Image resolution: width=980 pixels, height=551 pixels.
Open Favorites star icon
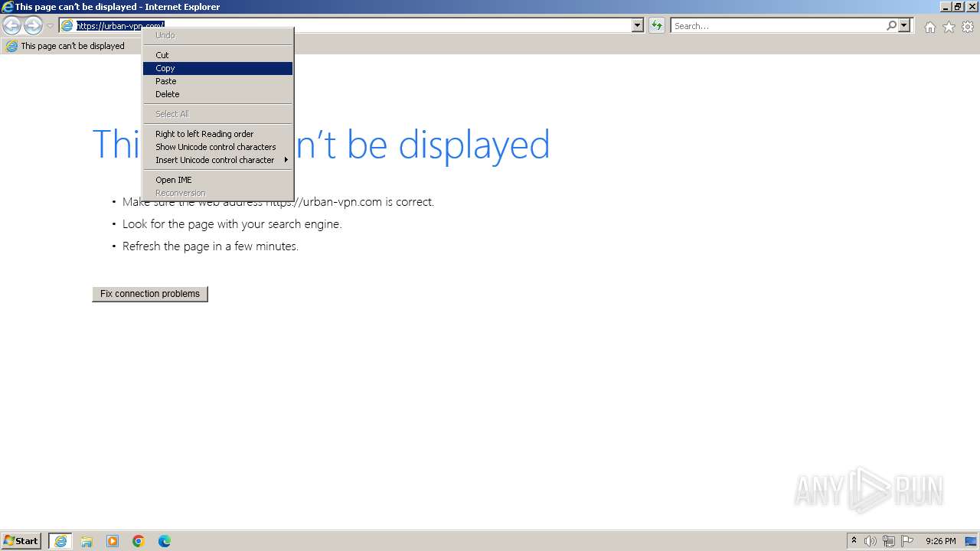pyautogui.click(x=949, y=27)
